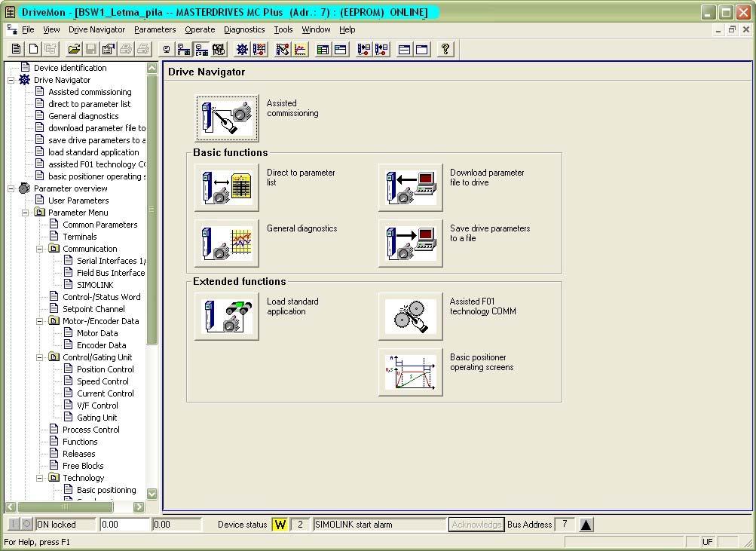The height and width of the screenshot is (551, 756).
Task: Collapse the Motor-/Encoder Data tree node
Action: coord(39,321)
